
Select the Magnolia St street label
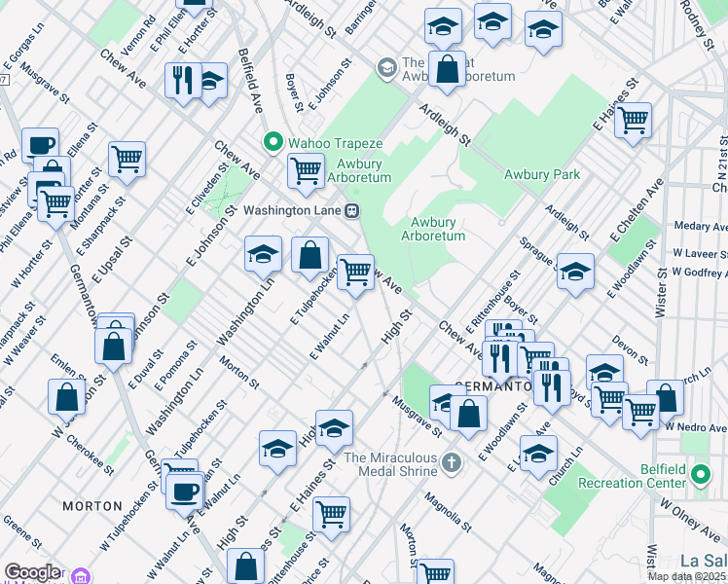pos(448,513)
